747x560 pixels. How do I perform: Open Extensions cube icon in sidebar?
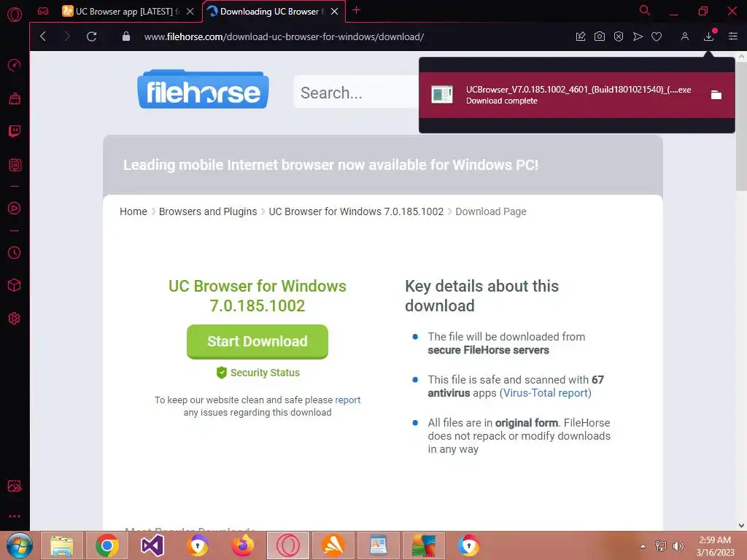[15, 285]
